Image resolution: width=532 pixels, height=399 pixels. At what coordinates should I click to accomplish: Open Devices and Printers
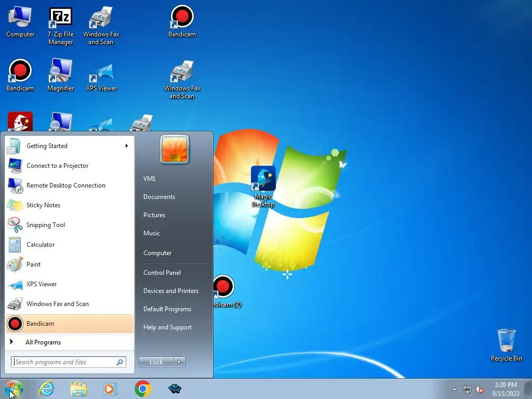click(x=171, y=291)
